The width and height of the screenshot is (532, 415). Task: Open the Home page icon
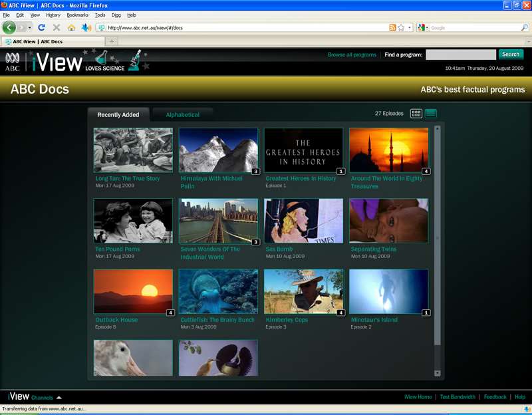[71, 27]
